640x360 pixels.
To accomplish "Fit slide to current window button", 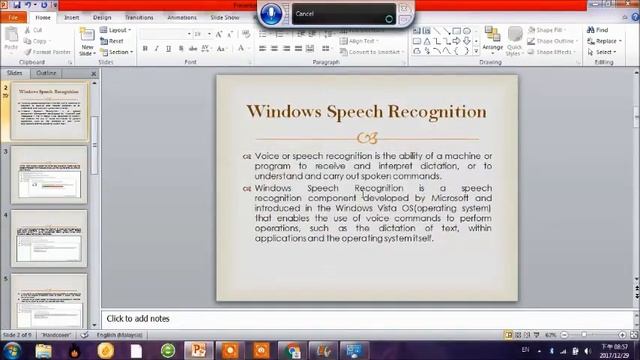I will pos(634,335).
